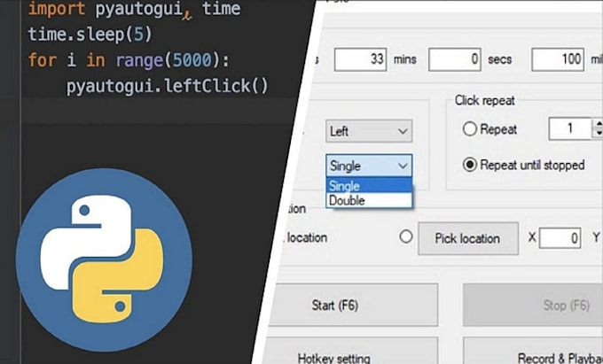Viewport: 603px width, 364px height.
Task: Select the Repeat radio button
Action: tap(470, 129)
